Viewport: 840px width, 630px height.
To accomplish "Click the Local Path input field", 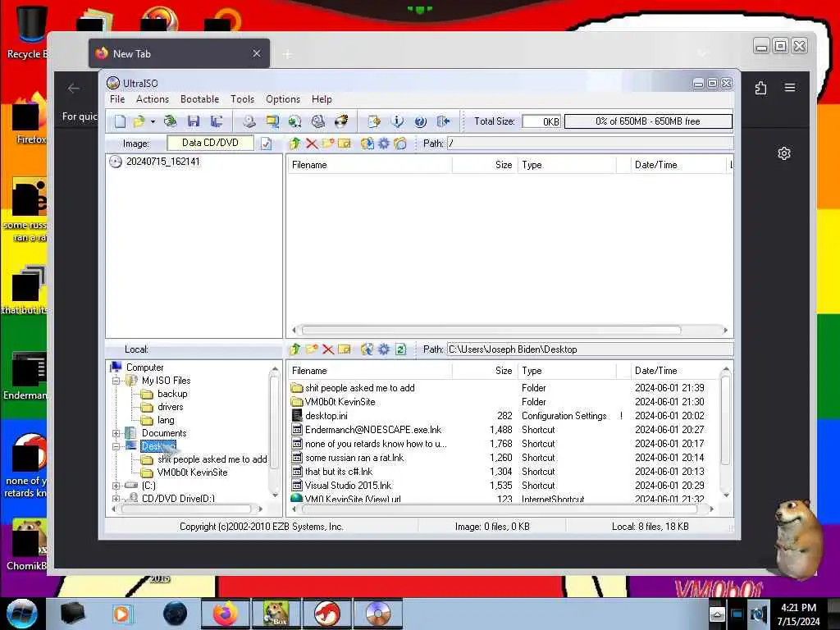I will [590, 349].
